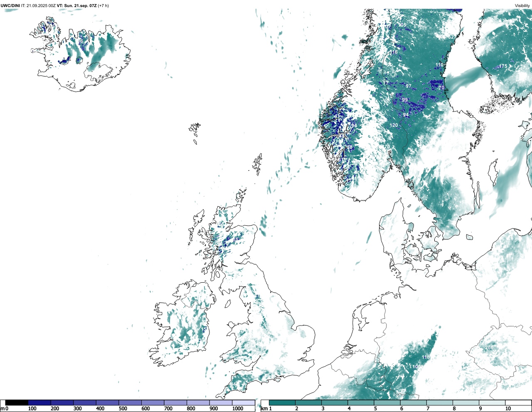
Task: Click the '118' value over Germany
Action: [x=426, y=357]
